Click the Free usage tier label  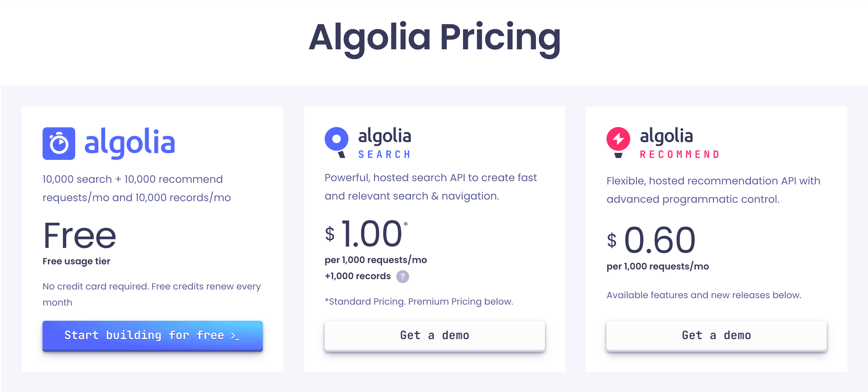click(x=76, y=261)
